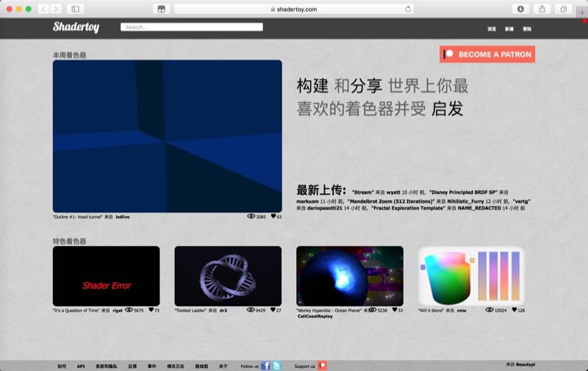Open the 如何 (How to) footer link
The height and width of the screenshot is (371, 588).
[x=62, y=366]
